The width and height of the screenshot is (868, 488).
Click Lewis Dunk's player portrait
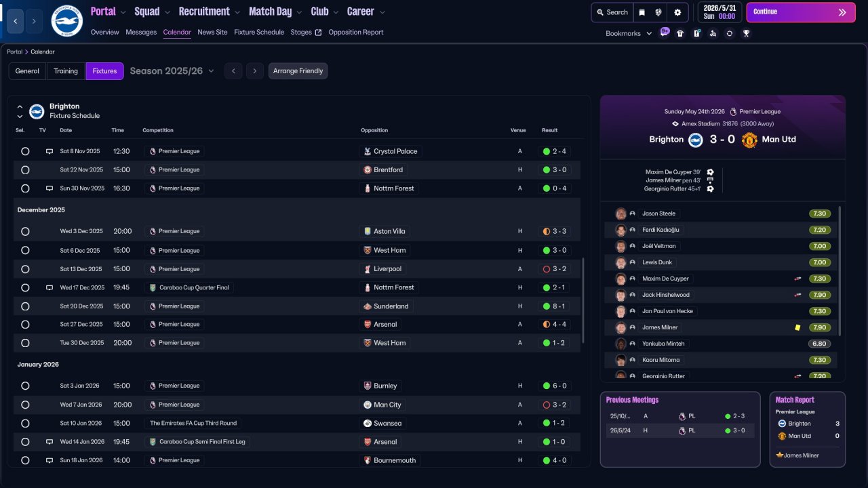[x=620, y=262]
